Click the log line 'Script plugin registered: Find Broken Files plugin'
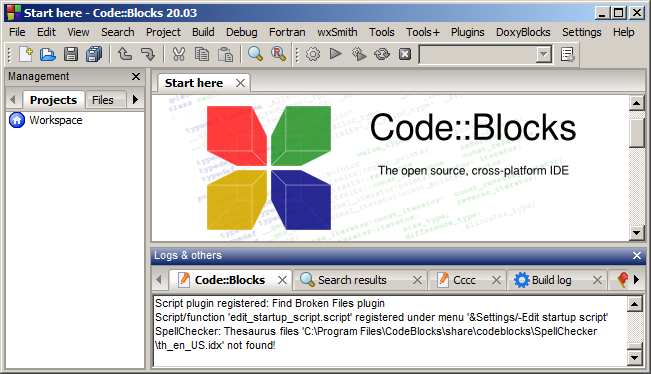Viewport: 651px width, 374px height. coord(270,303)
